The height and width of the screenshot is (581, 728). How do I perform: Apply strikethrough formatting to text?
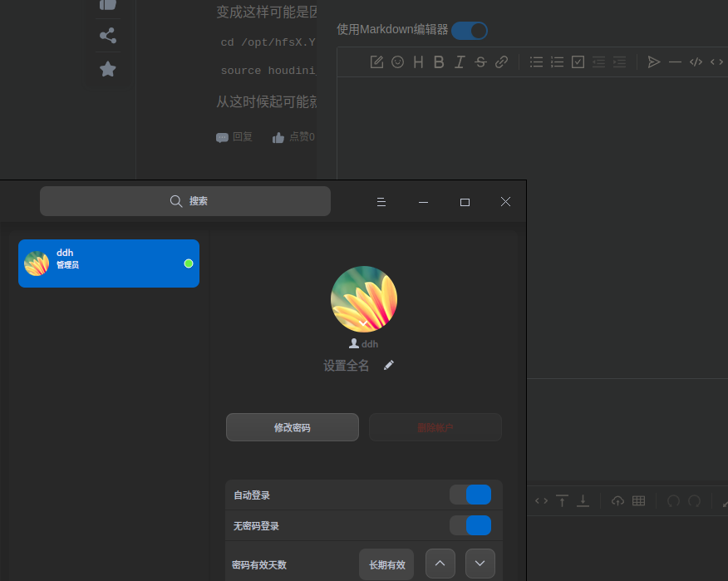tap(480, 62)
